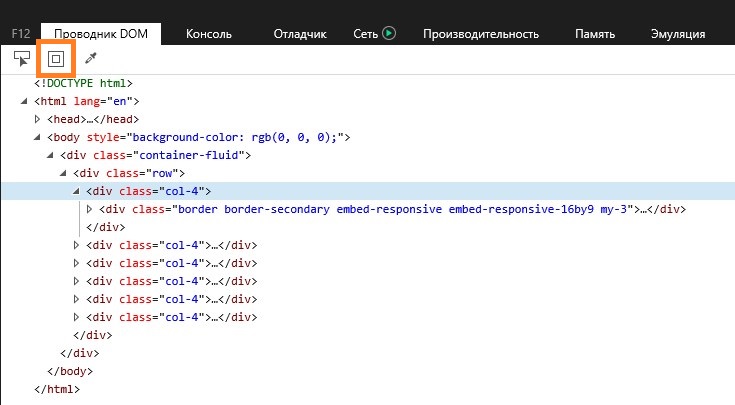Collapse the html lang="en" node
Screen dimensions: 735x405
(24, 101)
